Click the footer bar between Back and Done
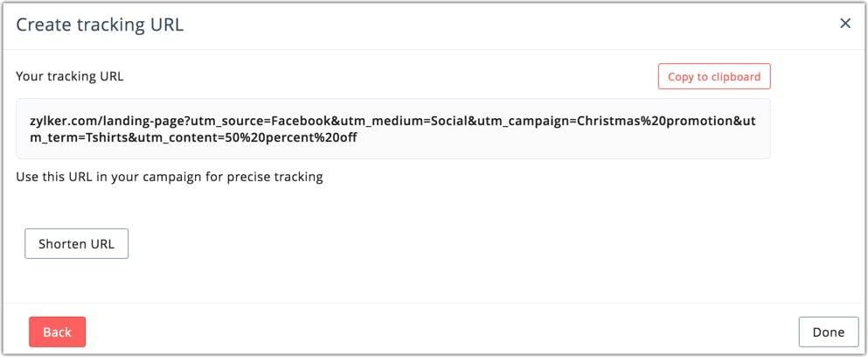 pos(443,332)
